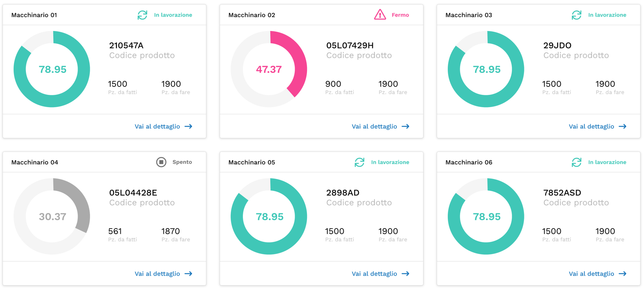644x288 pixels.
Task: Click product code 2898AD
Action: 343,193
